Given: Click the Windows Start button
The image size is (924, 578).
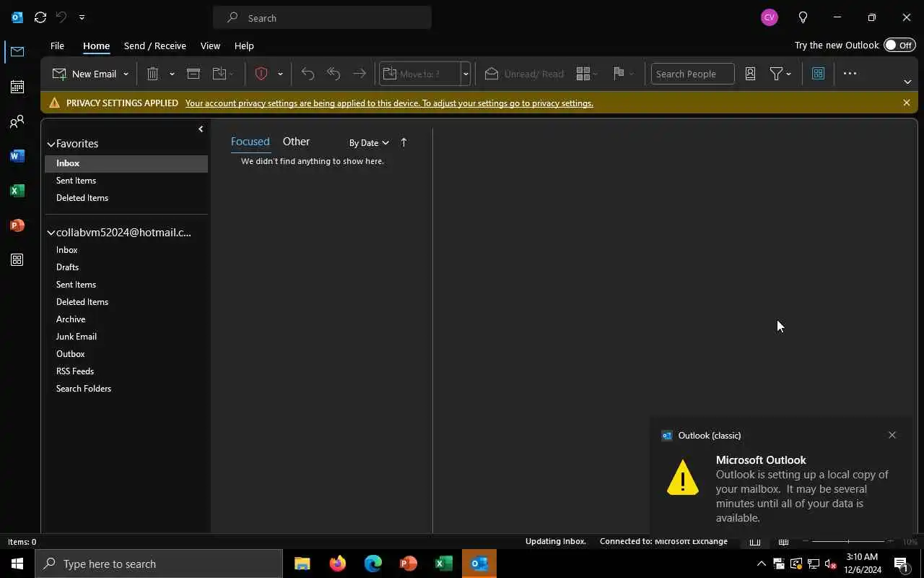Looking at the screenshot, I should click(17, 564).
